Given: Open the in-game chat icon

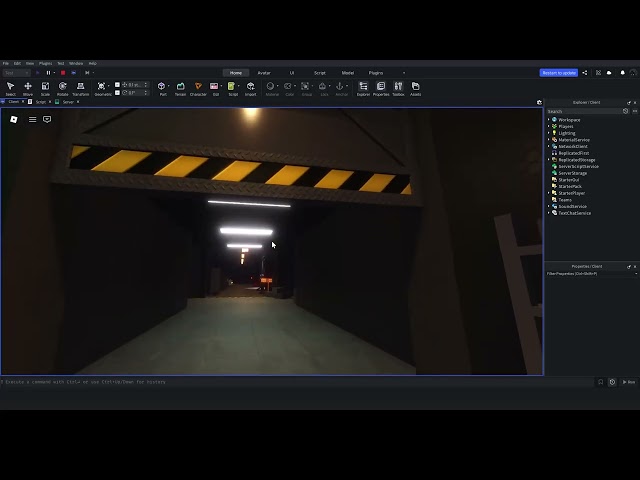Looking at the screenshot, I should pyautogui.click(x=47, y=119).
